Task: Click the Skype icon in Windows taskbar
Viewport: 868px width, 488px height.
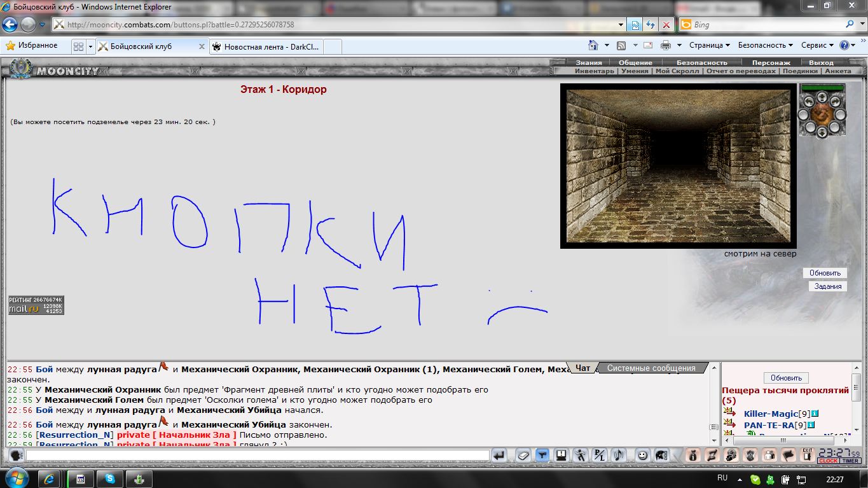Action: [x=110, y=478]
